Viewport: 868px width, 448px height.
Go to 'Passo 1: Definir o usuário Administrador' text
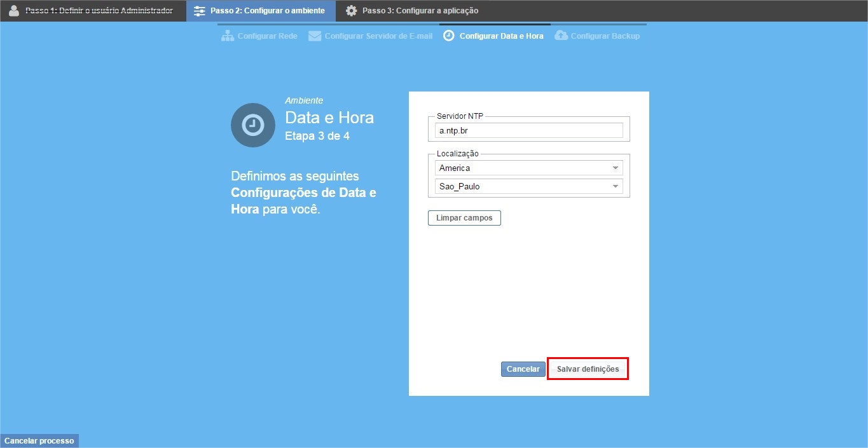99,11
